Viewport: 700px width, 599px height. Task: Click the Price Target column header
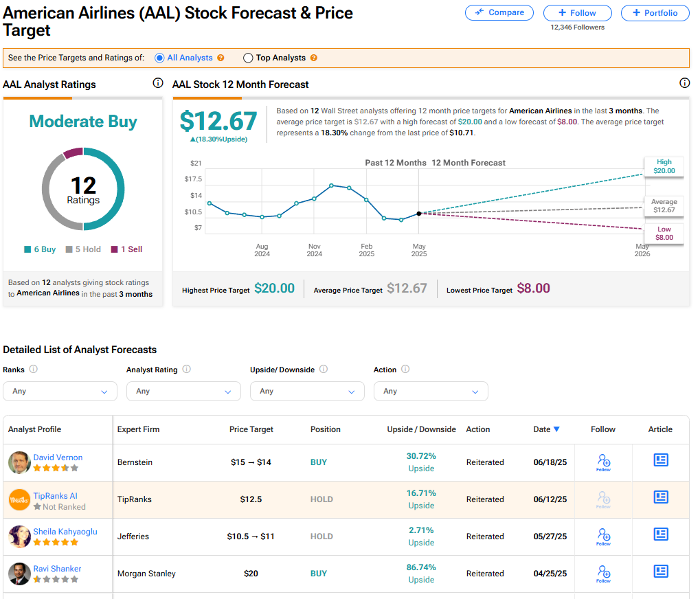(x=251, y=429)
